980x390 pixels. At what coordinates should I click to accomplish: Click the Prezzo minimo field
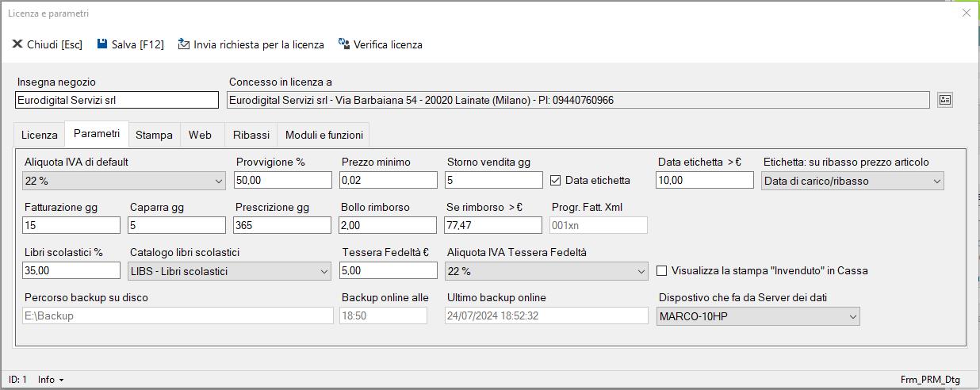(x=389, y=181)
